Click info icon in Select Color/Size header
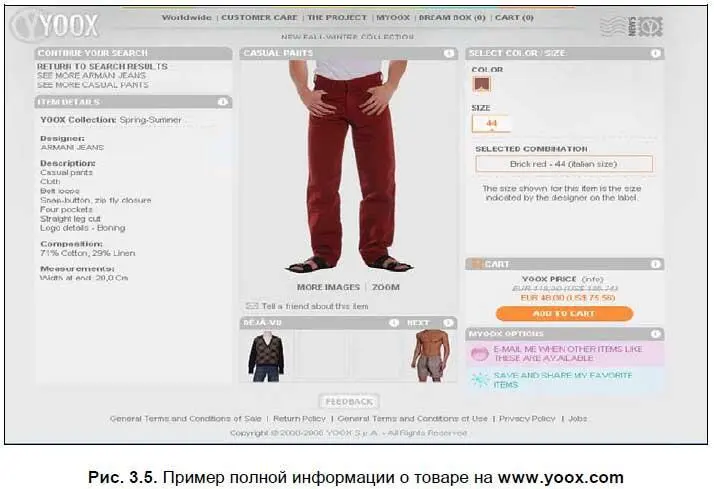This screenshot has height=489, width=714. tap(655, 53)
